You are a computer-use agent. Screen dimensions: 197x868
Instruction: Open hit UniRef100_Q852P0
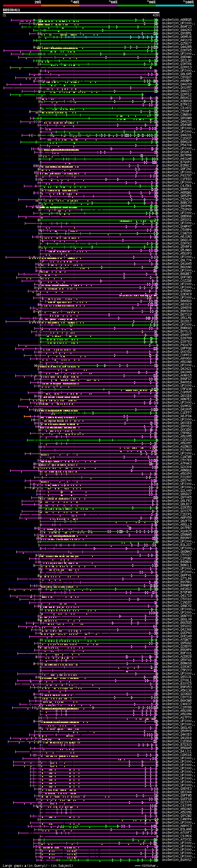point(177,196)
